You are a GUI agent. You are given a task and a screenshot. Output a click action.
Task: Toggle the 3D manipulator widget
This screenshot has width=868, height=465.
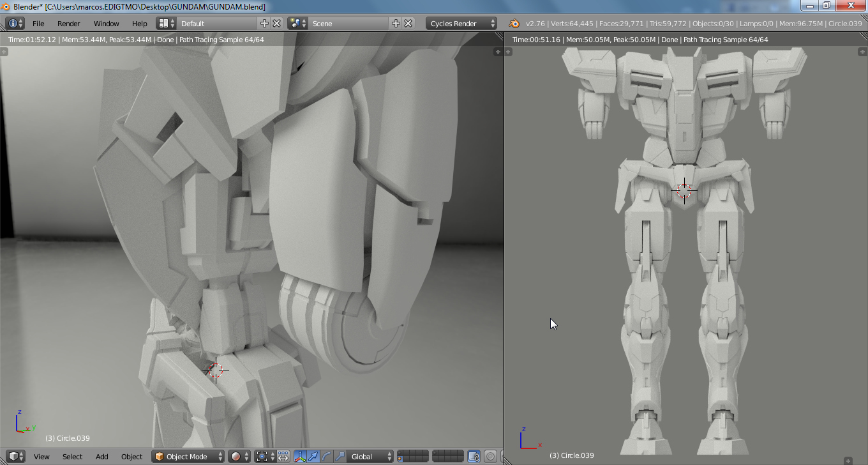pos(300,457)
